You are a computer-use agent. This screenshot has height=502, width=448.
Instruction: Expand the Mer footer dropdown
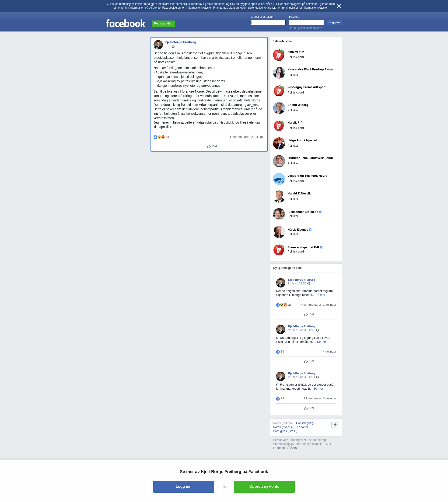pyautogui.click(x=329, y=444)
